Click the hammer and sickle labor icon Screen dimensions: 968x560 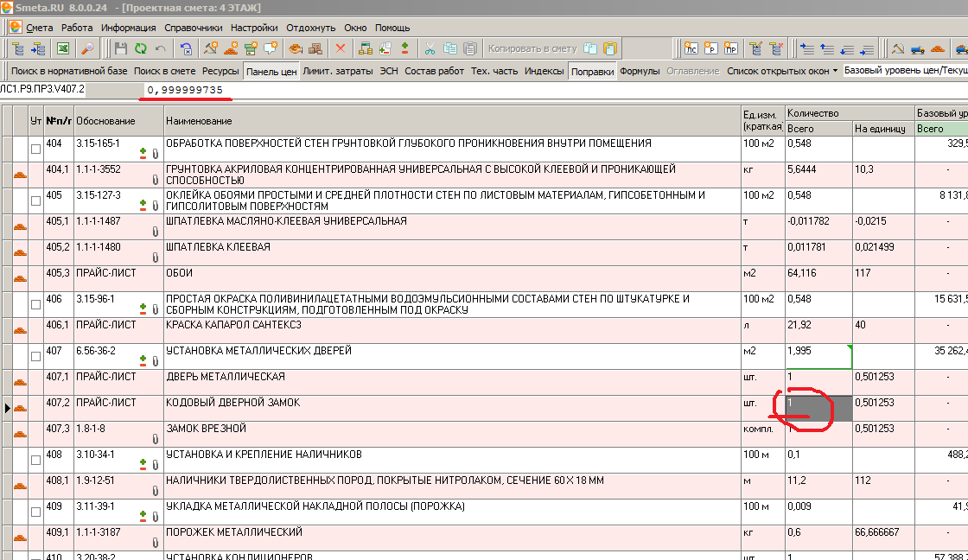[898, 48]
